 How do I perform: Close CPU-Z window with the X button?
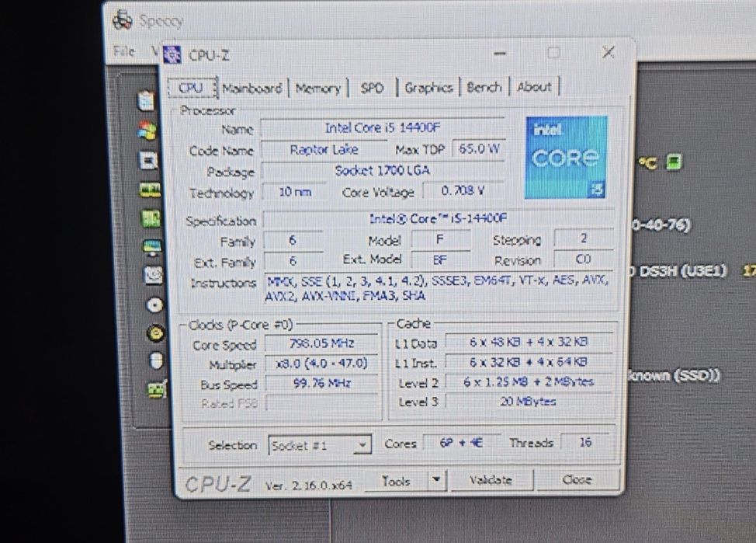609,52
